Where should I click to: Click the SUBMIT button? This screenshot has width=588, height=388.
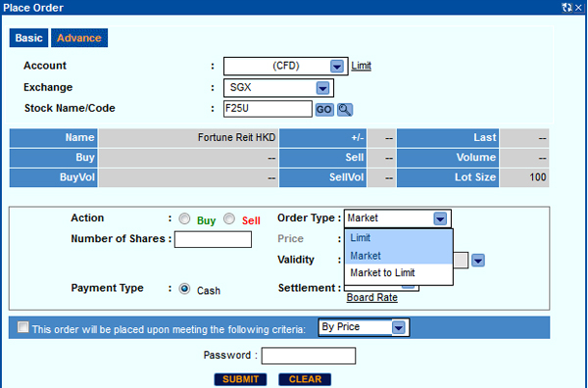point(240,379)
